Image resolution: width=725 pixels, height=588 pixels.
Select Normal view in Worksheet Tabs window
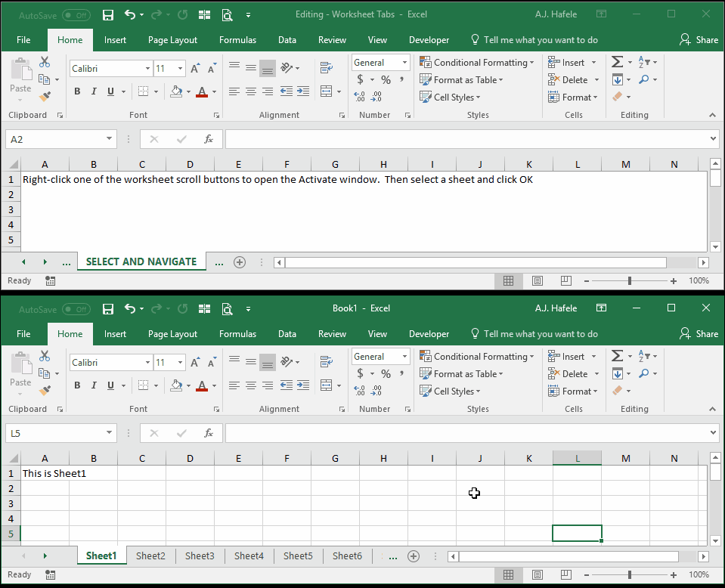coord(508,280)
